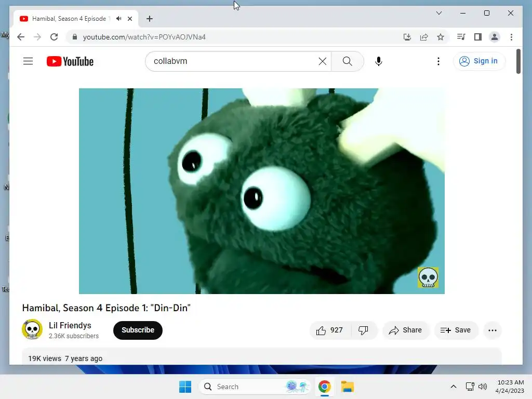Go forward in browser history
This screenshot has width=532, height=399.
(37, 37)
